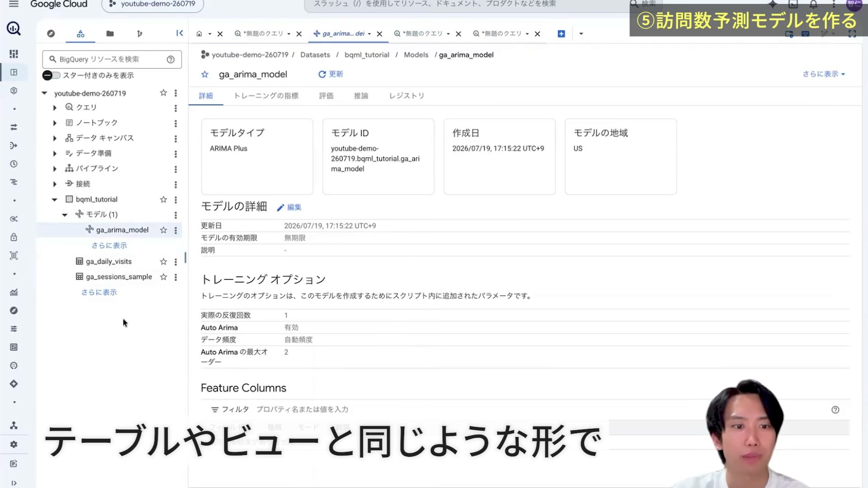
Task: Expand the データ準備 tree node
Action: [x=55, y=154]
